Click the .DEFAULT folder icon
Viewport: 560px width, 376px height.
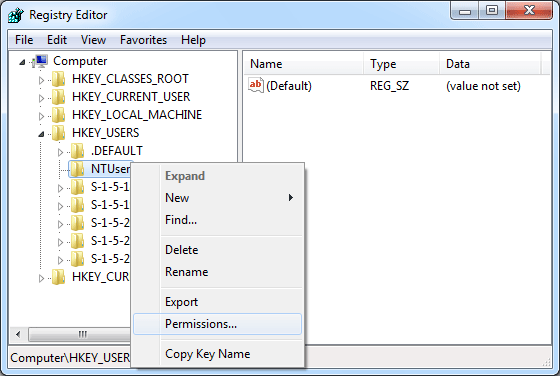click(77, 151)
